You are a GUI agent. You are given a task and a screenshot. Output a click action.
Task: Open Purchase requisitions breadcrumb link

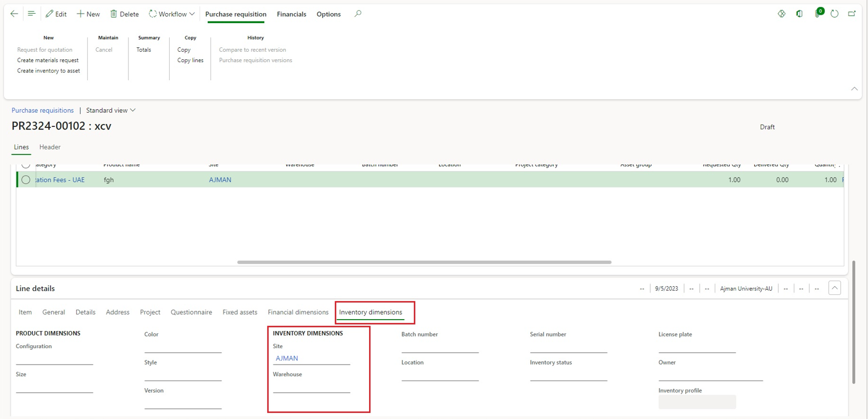[x=42, y=110]
